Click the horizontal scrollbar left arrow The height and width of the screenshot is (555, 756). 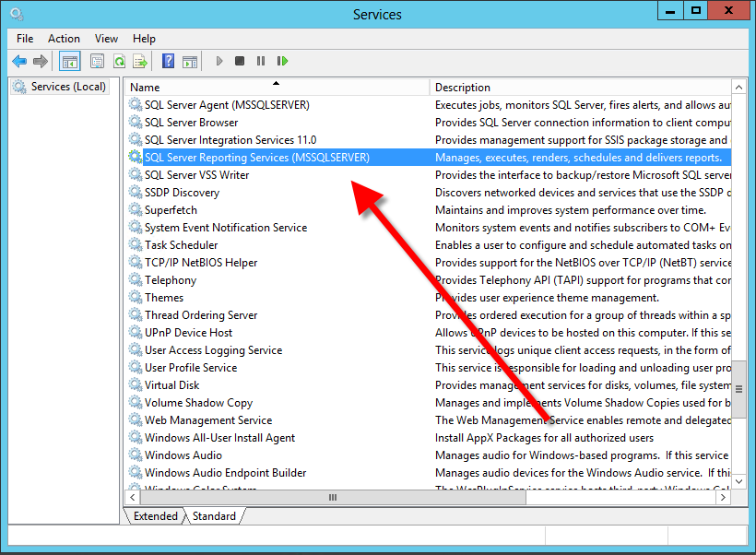click(x=133, y=497)
